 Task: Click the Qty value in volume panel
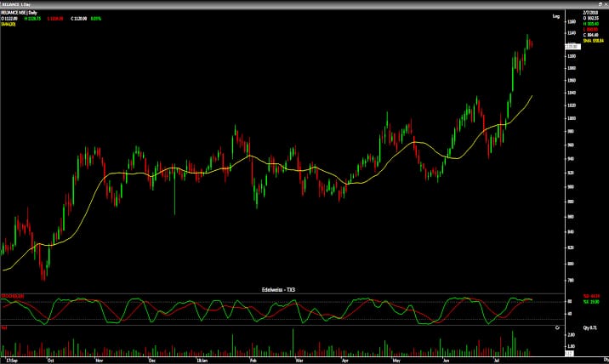pyautogui.click(x=589, y=327)
